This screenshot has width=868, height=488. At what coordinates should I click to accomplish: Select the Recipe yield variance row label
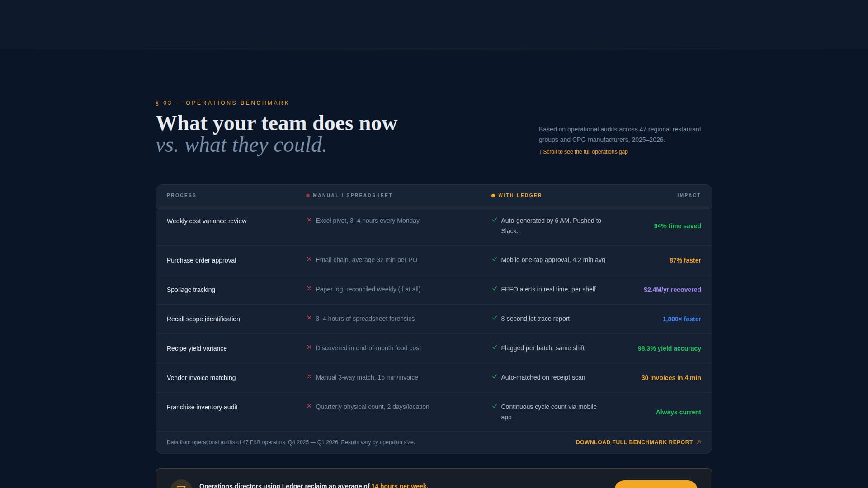pos(197,348)
